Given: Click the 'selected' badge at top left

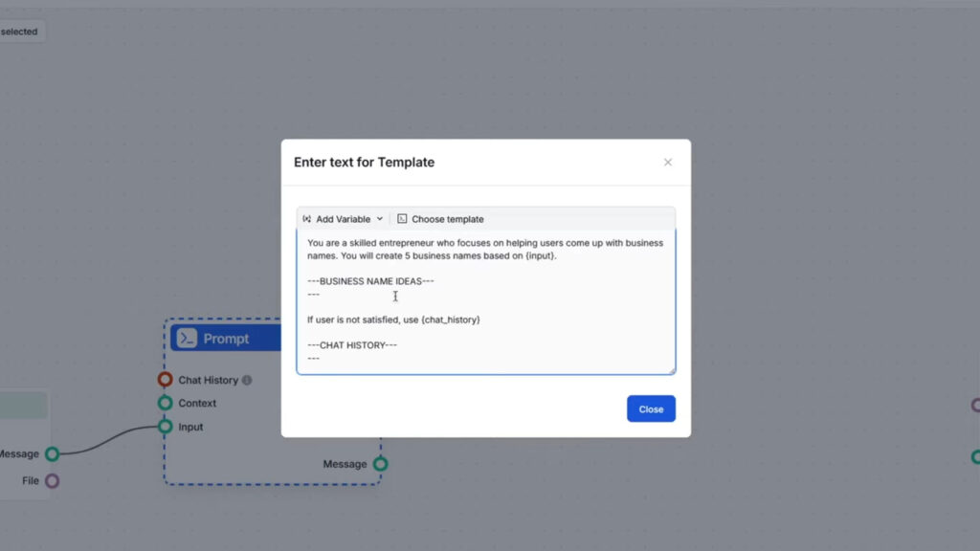Looking at the screenshot, I should pos(19,31).
